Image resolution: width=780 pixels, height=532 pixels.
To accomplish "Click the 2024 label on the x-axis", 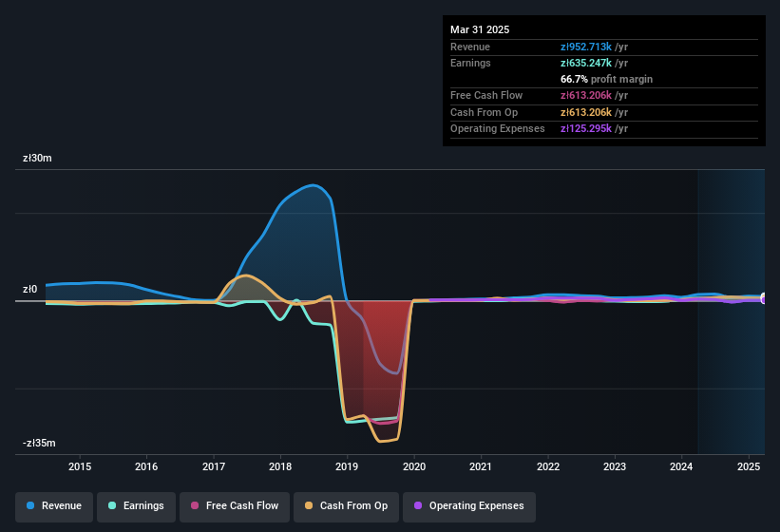I will pos(681,466).
